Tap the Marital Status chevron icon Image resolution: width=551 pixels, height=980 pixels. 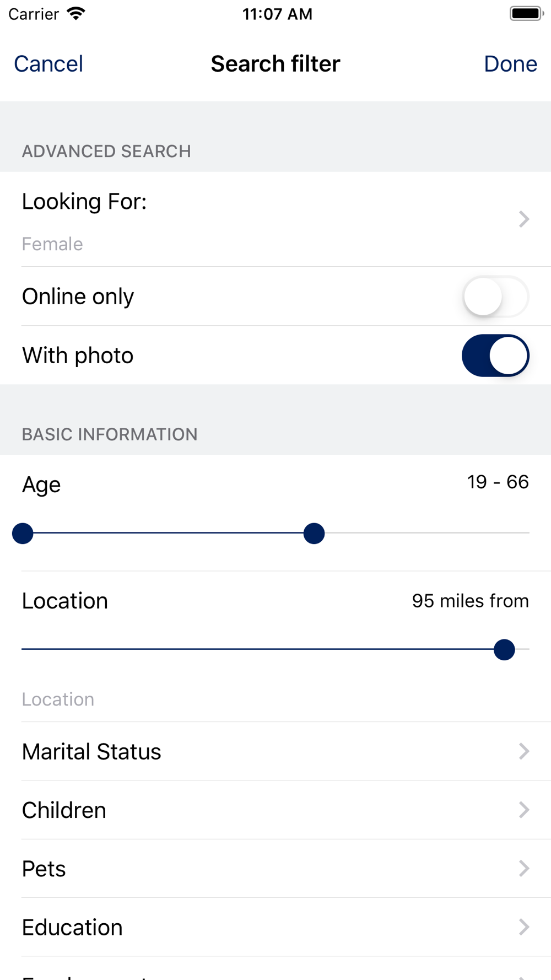click(524, 751)
